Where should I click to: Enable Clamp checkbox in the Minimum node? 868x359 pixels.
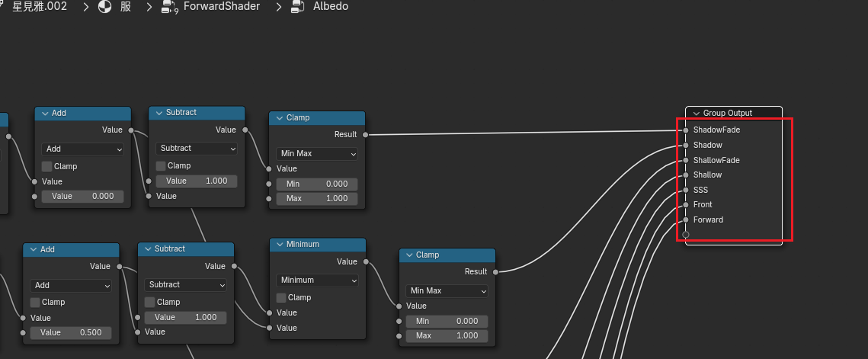point(281,297)
